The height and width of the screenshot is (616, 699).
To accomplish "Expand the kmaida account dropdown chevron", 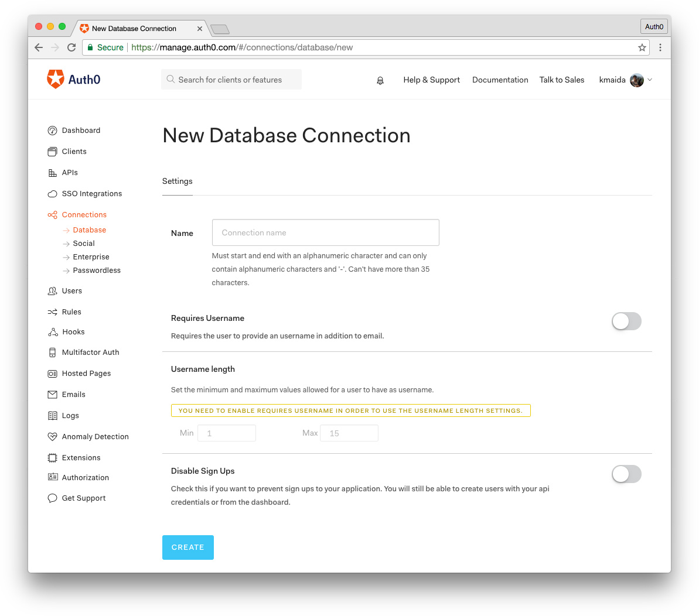I will pos(650,80).
